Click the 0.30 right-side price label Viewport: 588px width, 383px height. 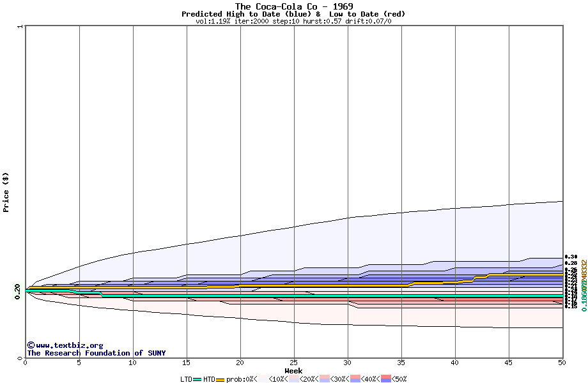click(x=571, y=257)
